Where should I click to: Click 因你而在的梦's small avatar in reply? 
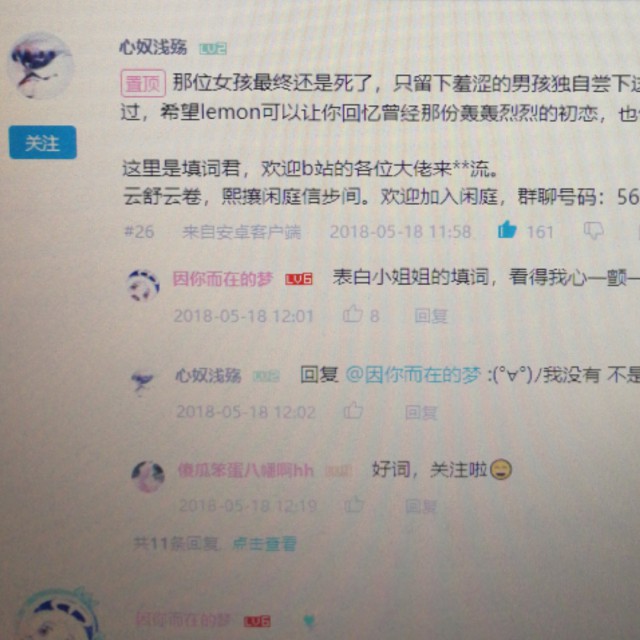[x=143, y=285]
